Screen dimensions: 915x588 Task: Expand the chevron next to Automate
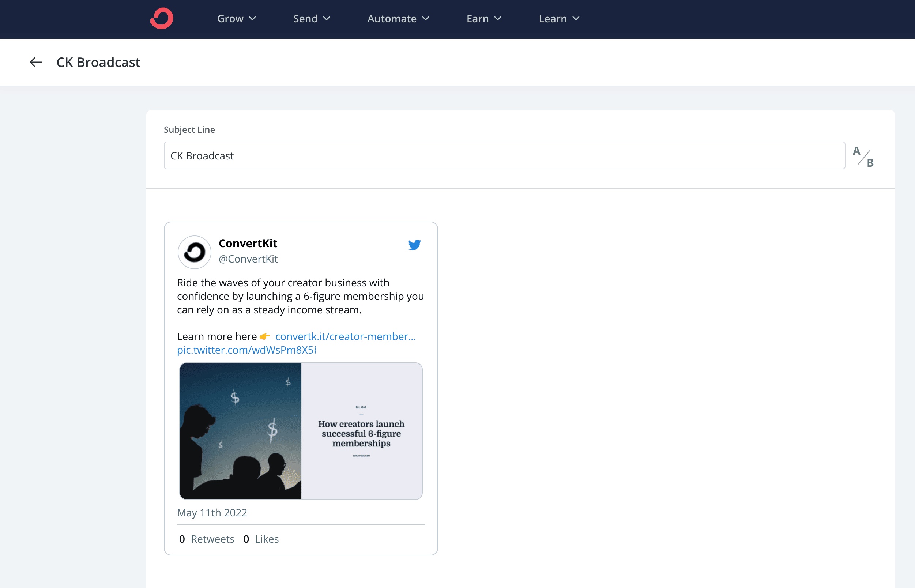point(426,18)
